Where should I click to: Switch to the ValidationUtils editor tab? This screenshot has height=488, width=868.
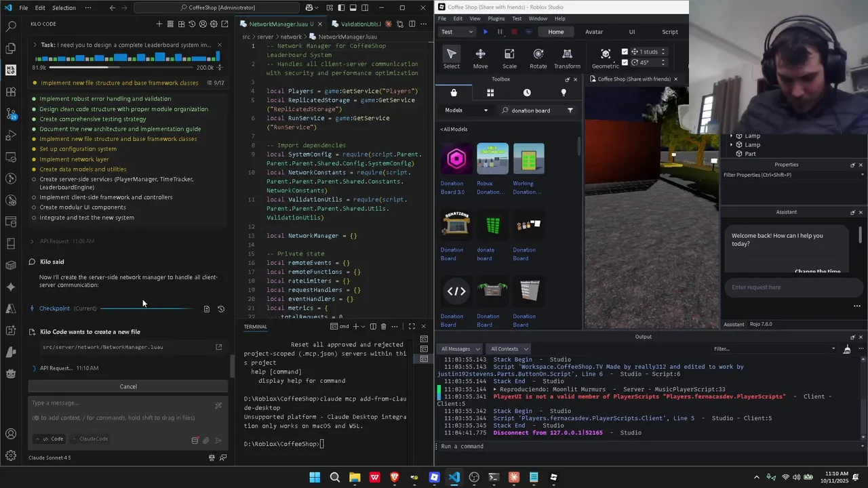coord(360,24)
